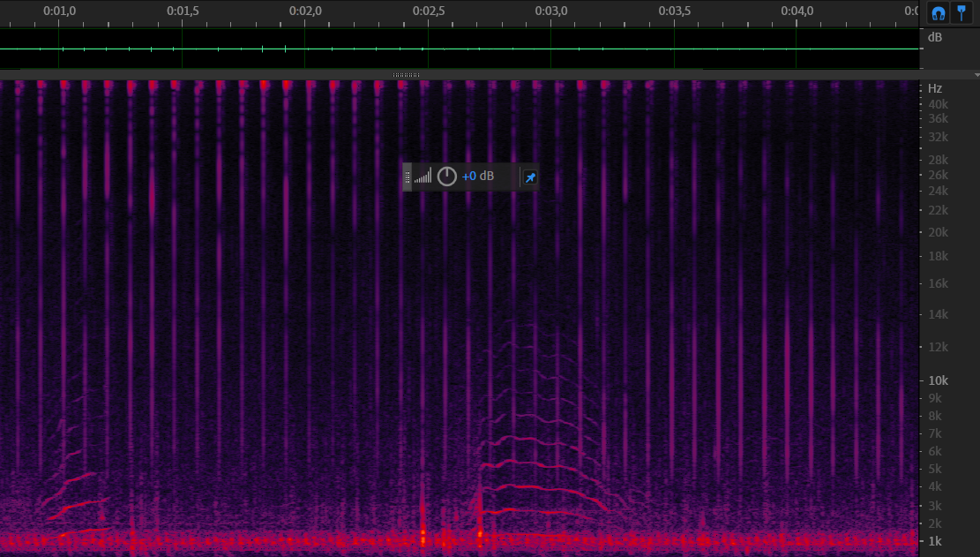Click the headphones icon in top-right corner
This screenshot has width=980, height=557.
938,13
